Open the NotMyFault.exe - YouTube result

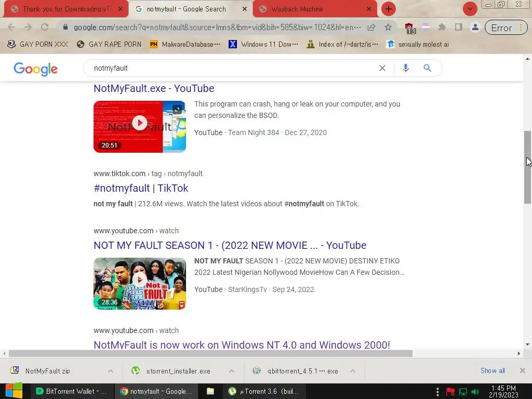tap(154, 88)
